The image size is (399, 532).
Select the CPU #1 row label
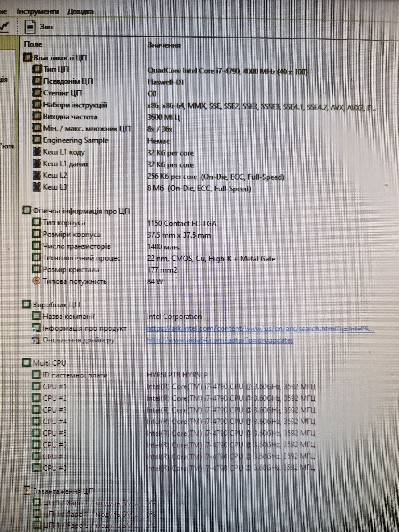pos(55,386)
